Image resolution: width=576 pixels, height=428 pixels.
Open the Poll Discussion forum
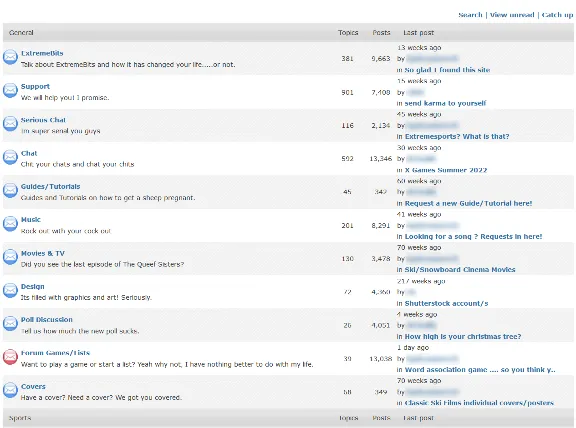[47, 320]
